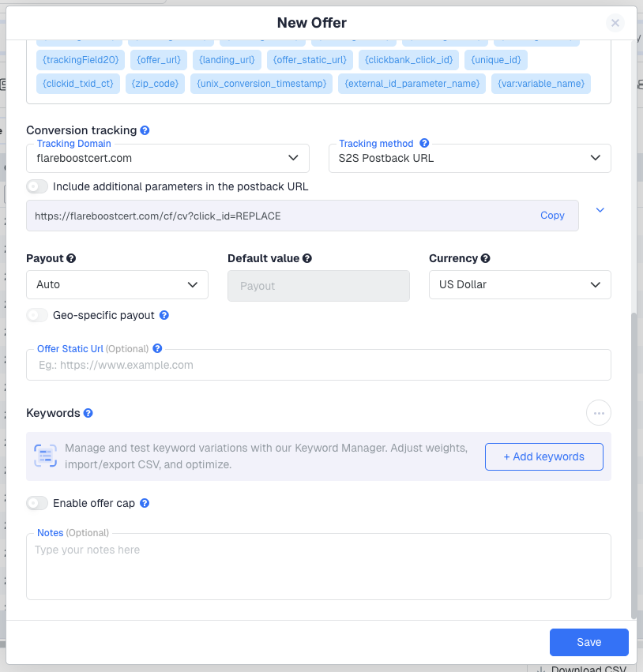
Task: Click the Tracking method help icon
Action: [424, 144]
